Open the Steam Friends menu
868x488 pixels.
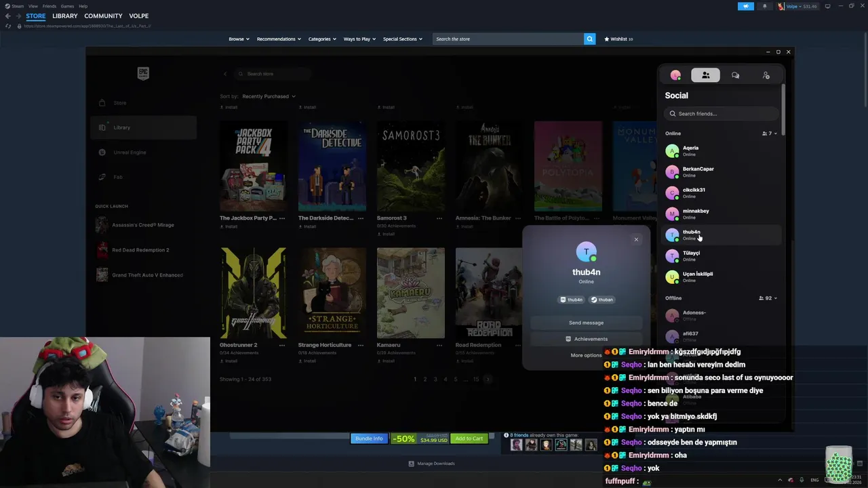pos(50,6)
